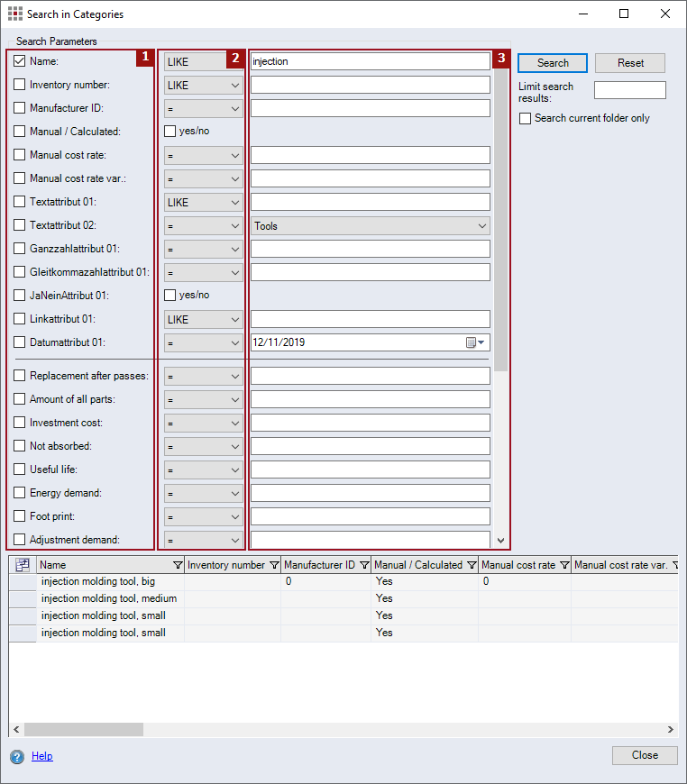Tick Search current folder only

point(526,118)
